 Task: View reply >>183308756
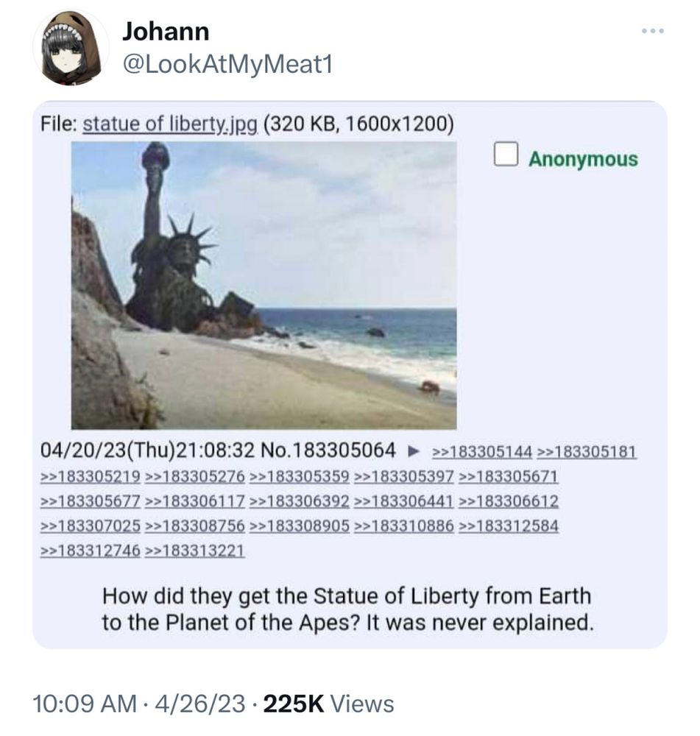(195, 526)
